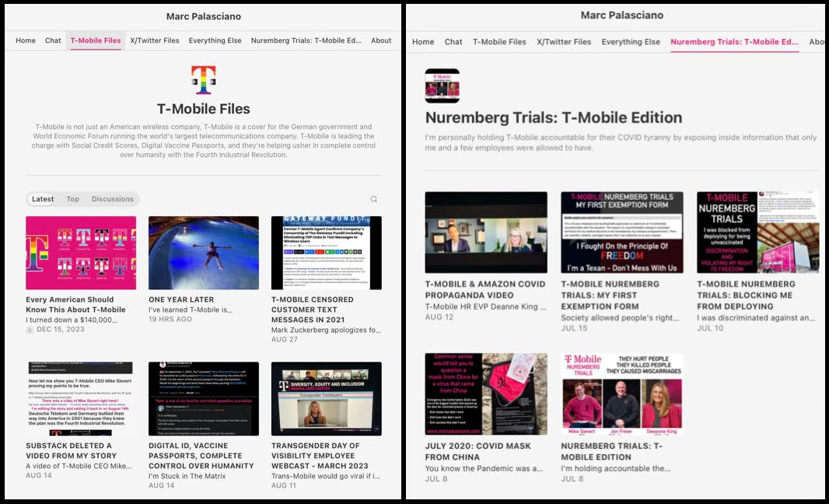Click Marc Palasciano title in left window
829x504 pixels.
[x=204, y=16]
